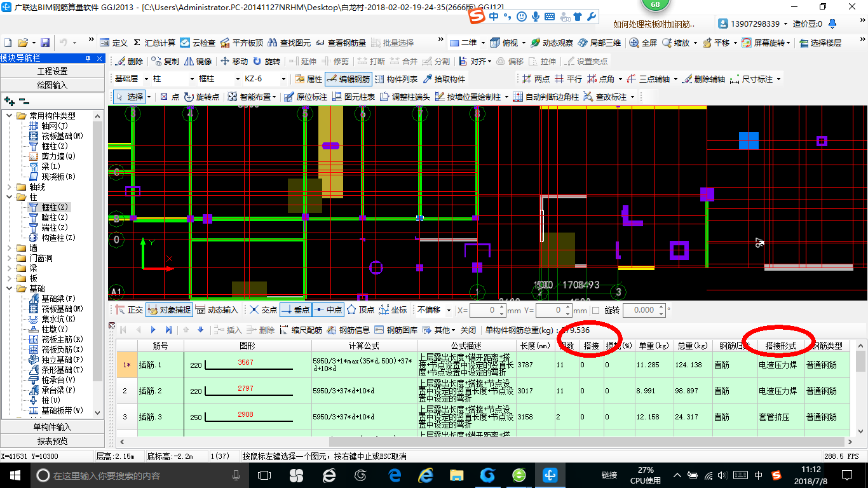The height and width of the screenshot is (488, 868).
Task: Select 集水坑(K) in tree
Action: (53, 319)
